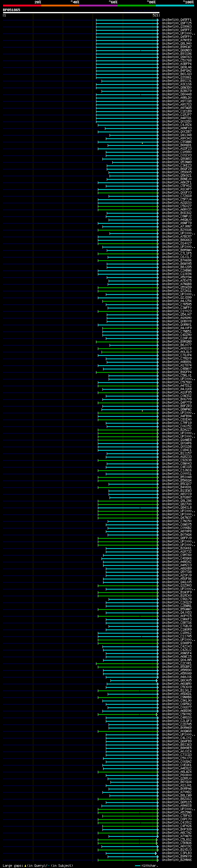Select the UniRef100_C4JMZ4 label
The height and width of the screenshot is (868, 197).
pyautogui.click(x=176, y=125)
